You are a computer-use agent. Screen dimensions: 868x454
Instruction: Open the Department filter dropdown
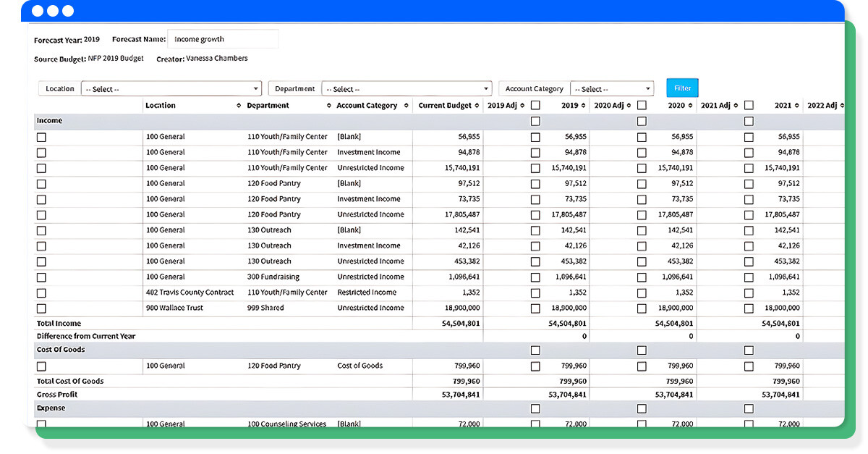point(407,89)
